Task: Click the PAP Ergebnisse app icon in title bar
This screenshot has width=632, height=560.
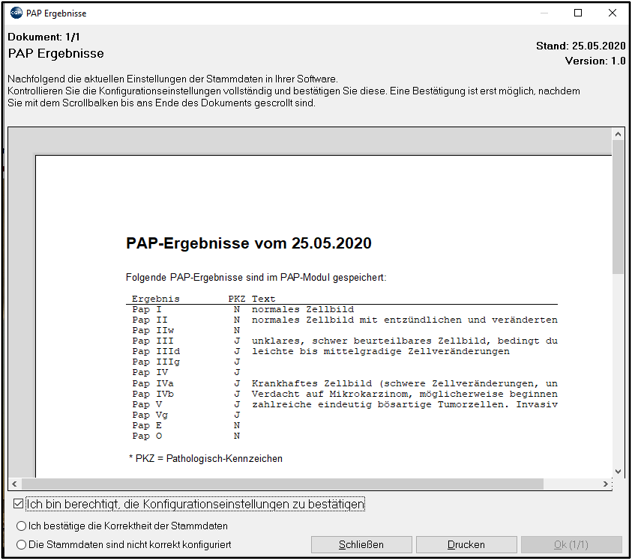Action: click(16, 13)
